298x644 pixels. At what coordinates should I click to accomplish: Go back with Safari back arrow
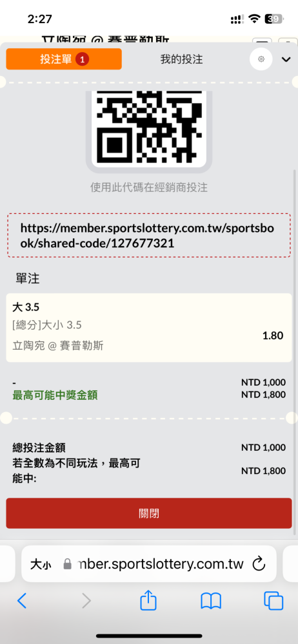click(x=22, y=601)
